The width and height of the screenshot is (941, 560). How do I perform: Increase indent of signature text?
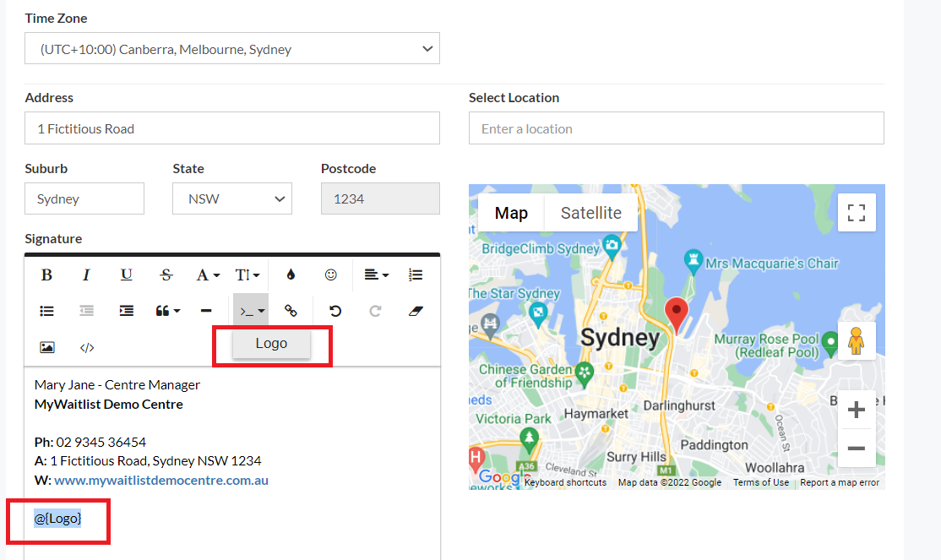pyautogui.click(x=126, y=311)
